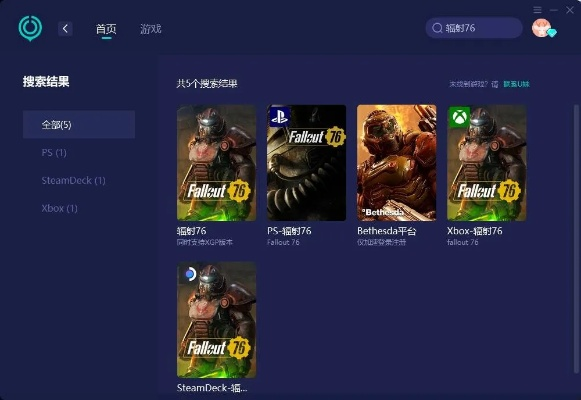Focus the search field containing 辐射76
Screen dimensions: 581x400
[x=474, y=28]
